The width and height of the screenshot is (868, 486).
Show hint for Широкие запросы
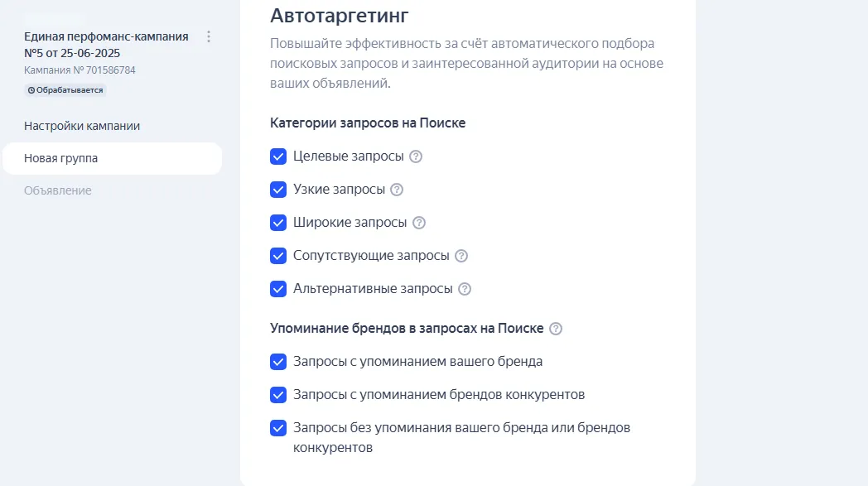click(x=419, y=223)
